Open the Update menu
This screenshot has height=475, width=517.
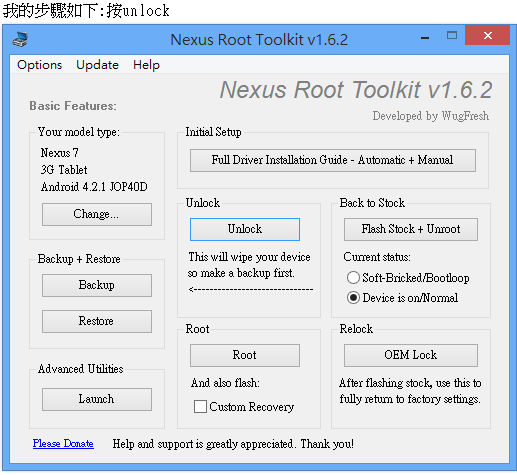click(97, 65)
